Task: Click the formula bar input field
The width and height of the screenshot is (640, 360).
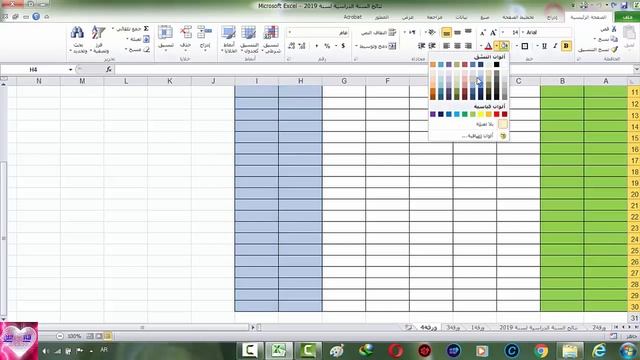Action: [x=373, y=70]
